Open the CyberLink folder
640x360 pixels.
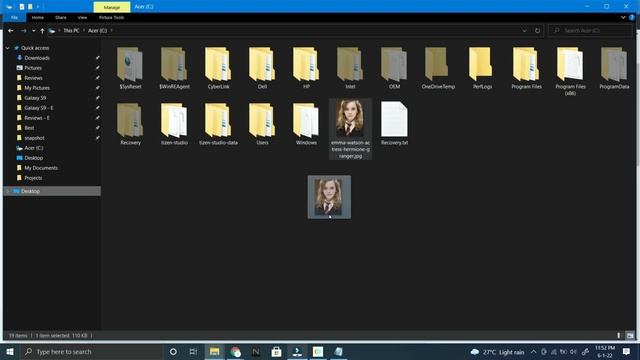click(x=218, y=68)
